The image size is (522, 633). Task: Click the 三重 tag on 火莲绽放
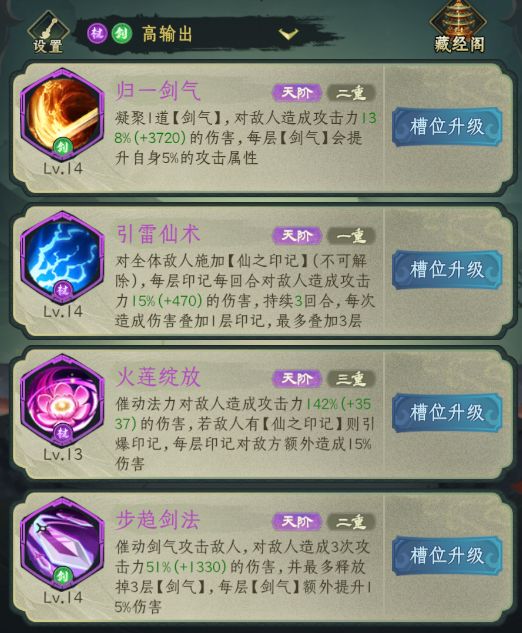pos(351,379)
